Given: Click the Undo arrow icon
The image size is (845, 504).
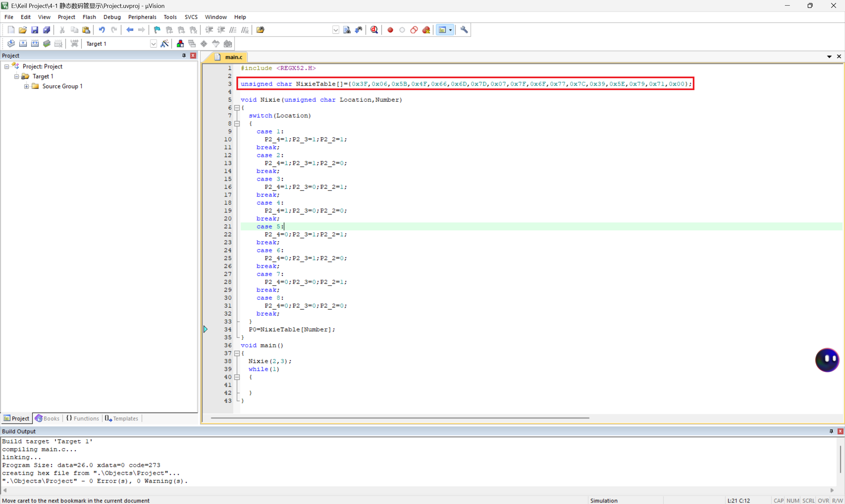Looking at the screenshot, I should pos(102,30).
